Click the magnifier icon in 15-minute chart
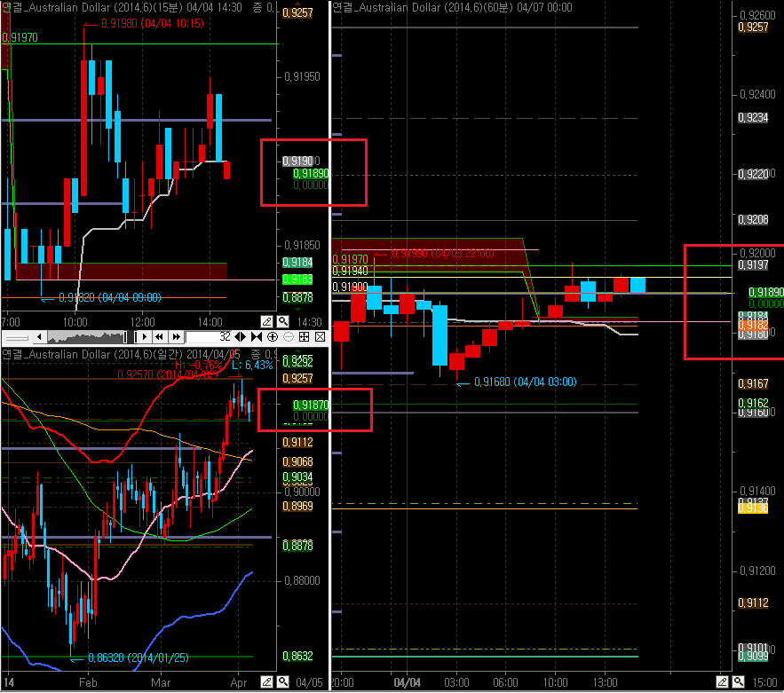 pos(282,321)
